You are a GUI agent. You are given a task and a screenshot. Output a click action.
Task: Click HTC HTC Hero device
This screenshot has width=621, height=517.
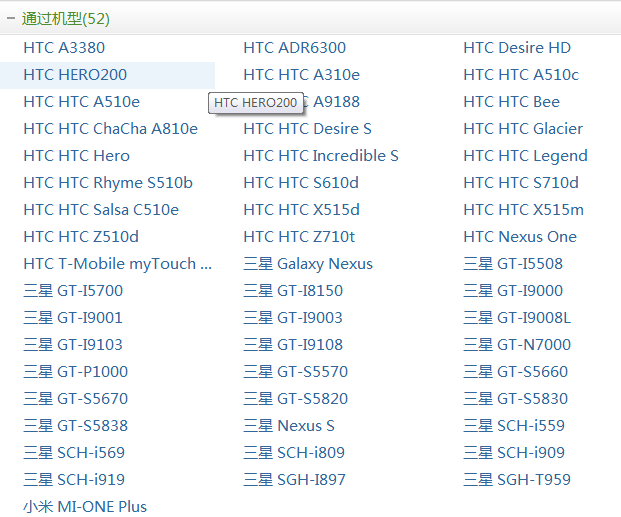coord(76,156)
